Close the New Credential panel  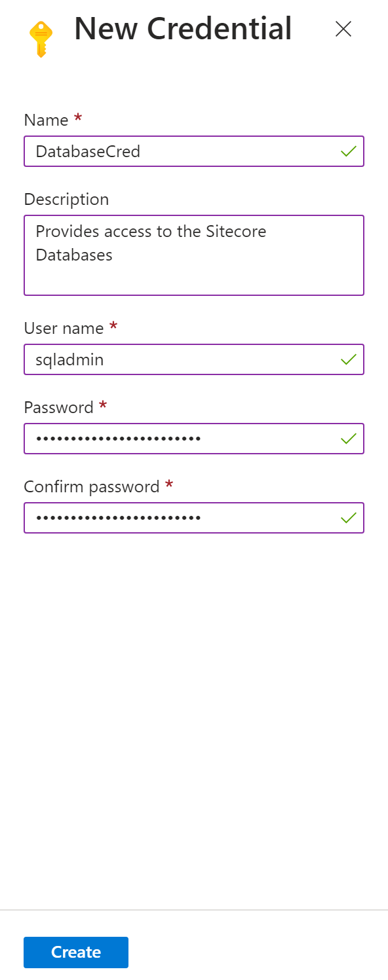[x=343, y=29]
